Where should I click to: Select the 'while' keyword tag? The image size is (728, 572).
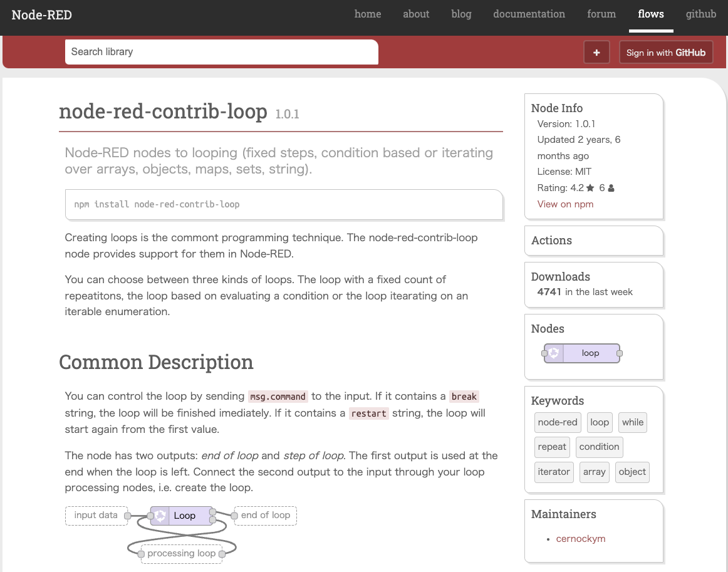pyautogui.click(x=632, y=422)
